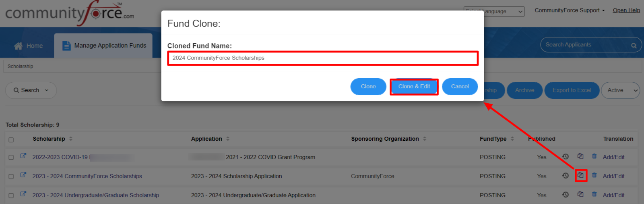Open the language selection dropdown
The width and height of the screenshot is (644, 204).
point(494,11)
